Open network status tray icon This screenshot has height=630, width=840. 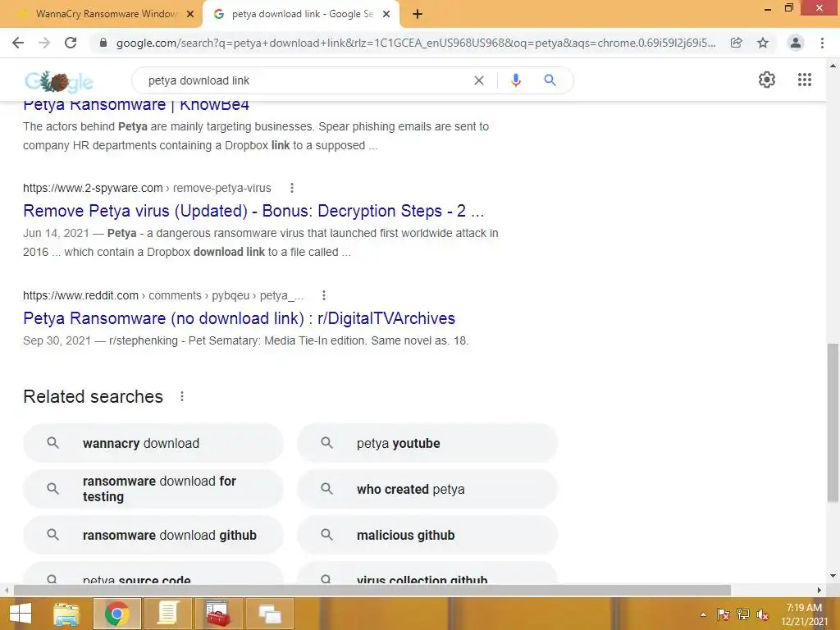tap(743, 614)
